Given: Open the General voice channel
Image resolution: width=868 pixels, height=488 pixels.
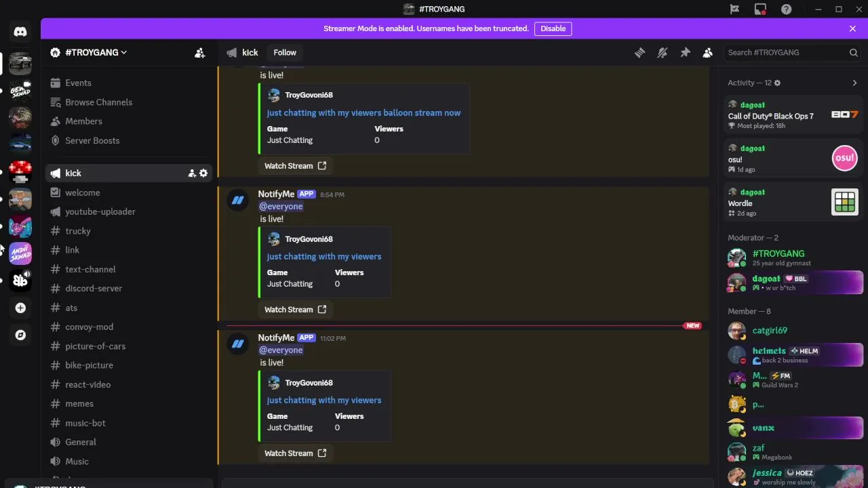Looking at the screenshot, I should (129, 442).
